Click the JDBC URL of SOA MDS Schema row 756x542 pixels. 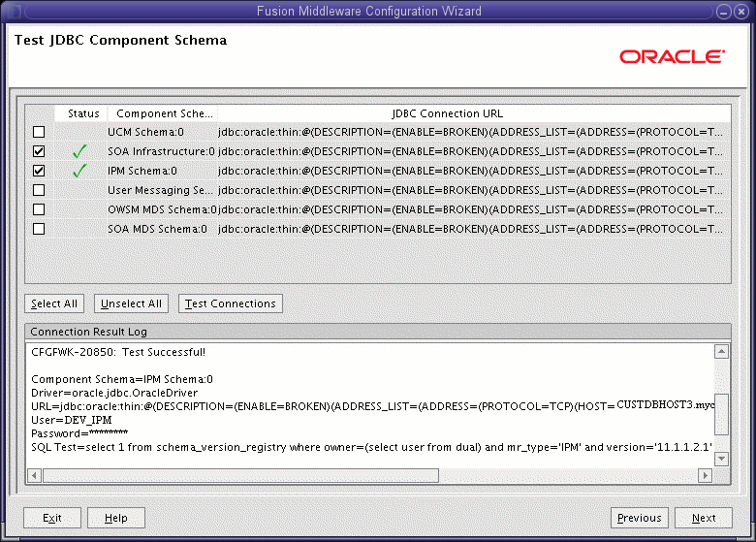click(470, 229)
